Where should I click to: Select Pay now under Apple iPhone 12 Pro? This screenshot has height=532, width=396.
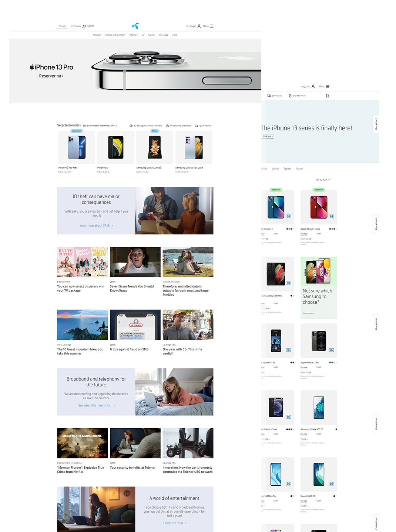coord(304,367)
